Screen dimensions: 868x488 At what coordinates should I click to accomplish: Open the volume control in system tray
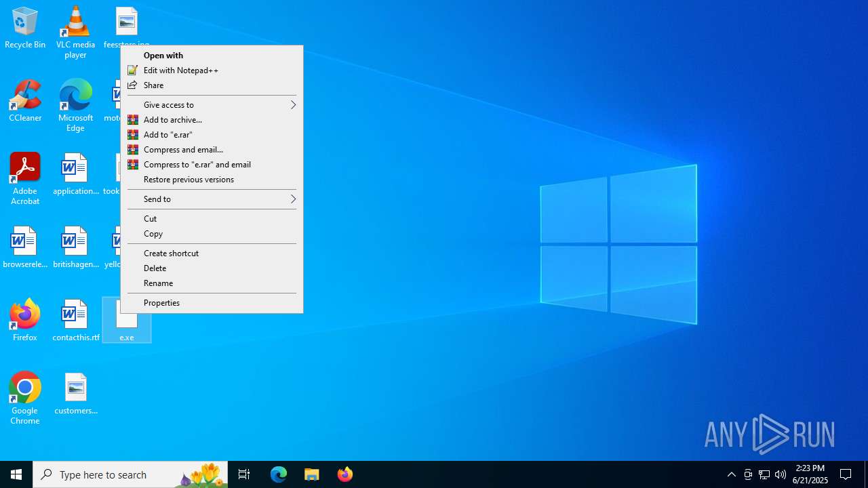781,474
